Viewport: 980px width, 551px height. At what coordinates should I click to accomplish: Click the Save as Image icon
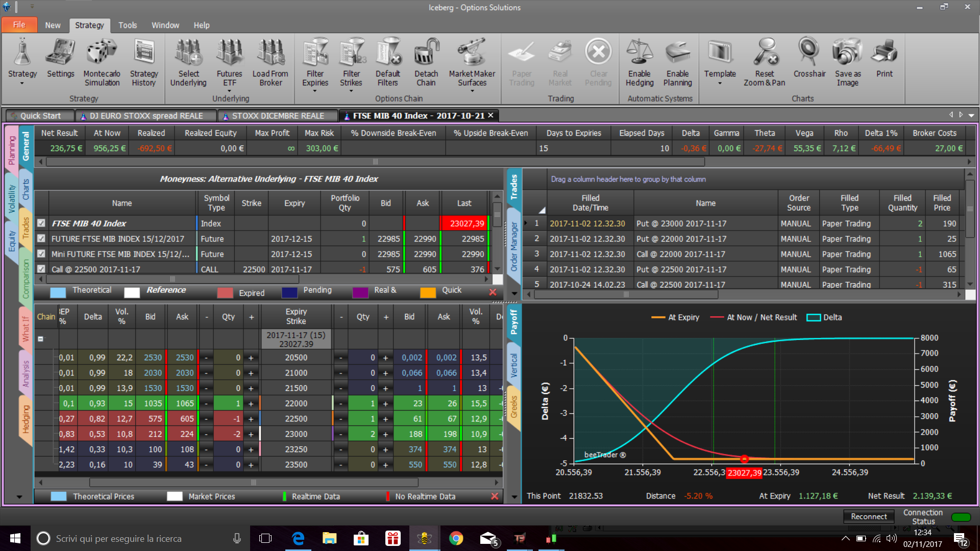click(x=847, y=64)
